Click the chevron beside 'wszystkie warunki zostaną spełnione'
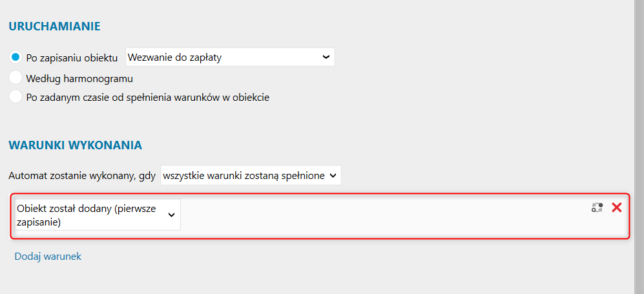 coord(333,175)
